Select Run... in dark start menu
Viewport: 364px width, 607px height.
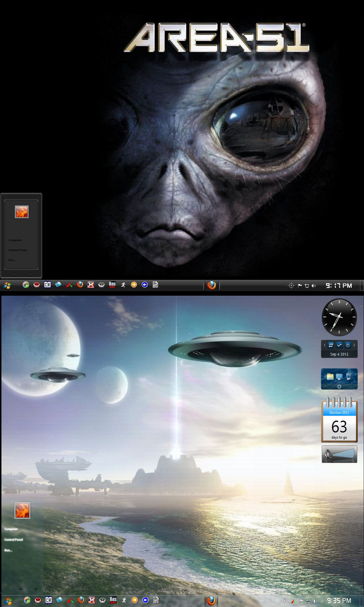(12, 260)
